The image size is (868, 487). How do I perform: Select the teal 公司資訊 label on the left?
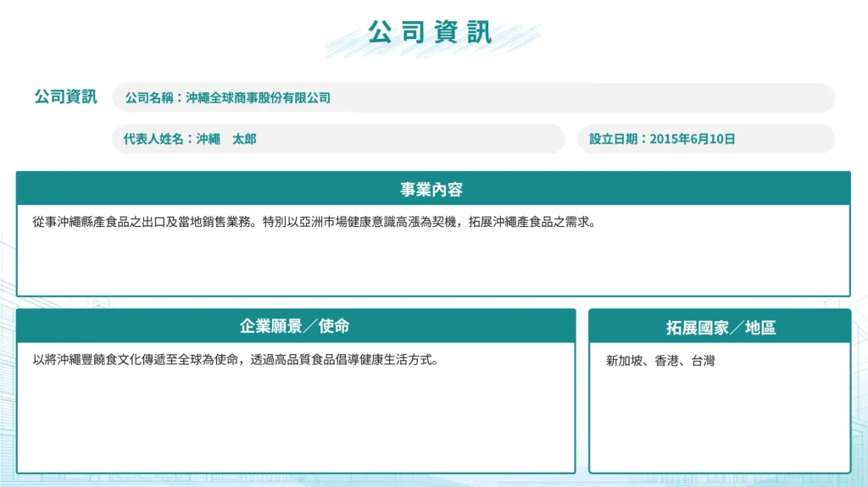[65, 97]
